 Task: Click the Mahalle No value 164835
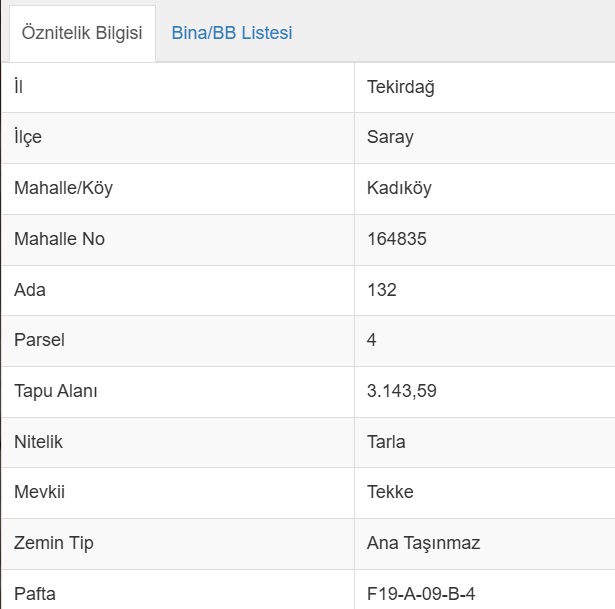[x=397, y=239]
